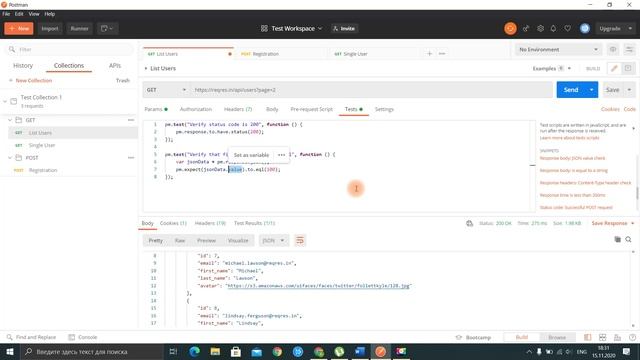Select the Raw response view
This screenshot has height=360, width=640.
[180, 240]
